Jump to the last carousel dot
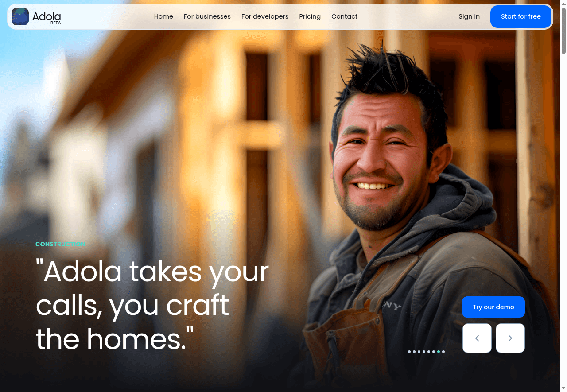 coord(443,352)
